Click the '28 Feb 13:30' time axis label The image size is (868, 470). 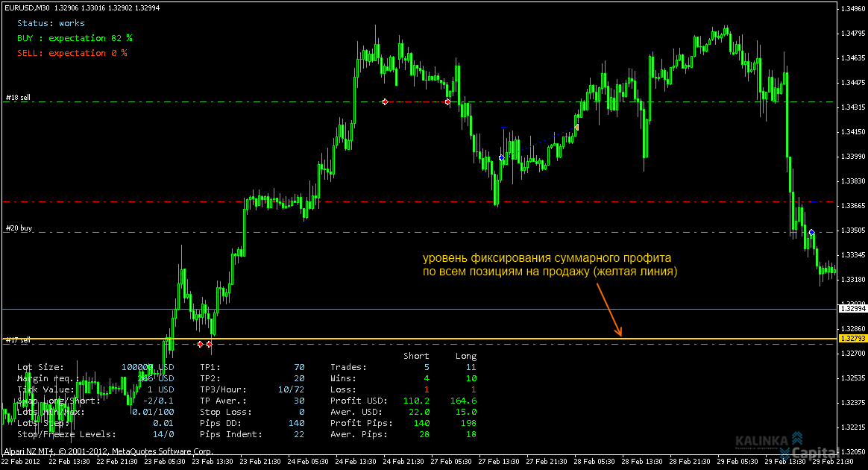click(643, 462)
